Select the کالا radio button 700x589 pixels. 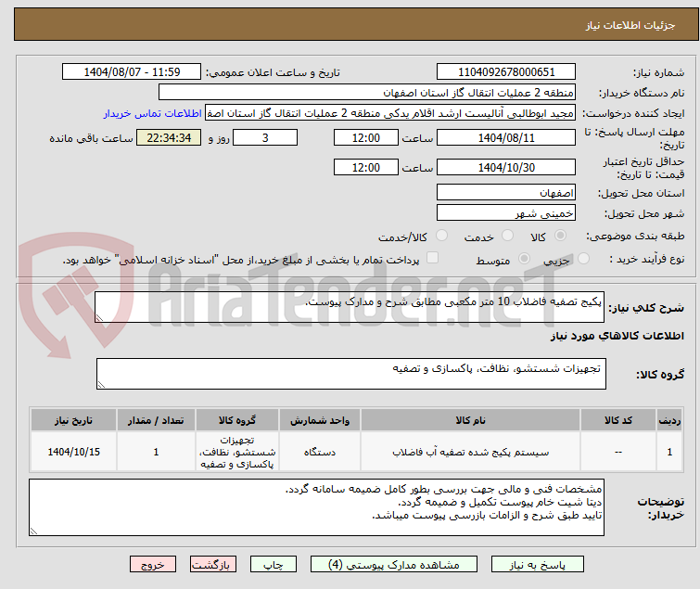(x=560, y=236)
